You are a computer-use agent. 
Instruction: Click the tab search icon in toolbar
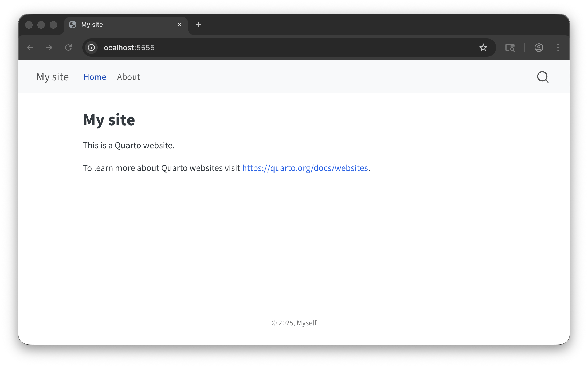510,48
